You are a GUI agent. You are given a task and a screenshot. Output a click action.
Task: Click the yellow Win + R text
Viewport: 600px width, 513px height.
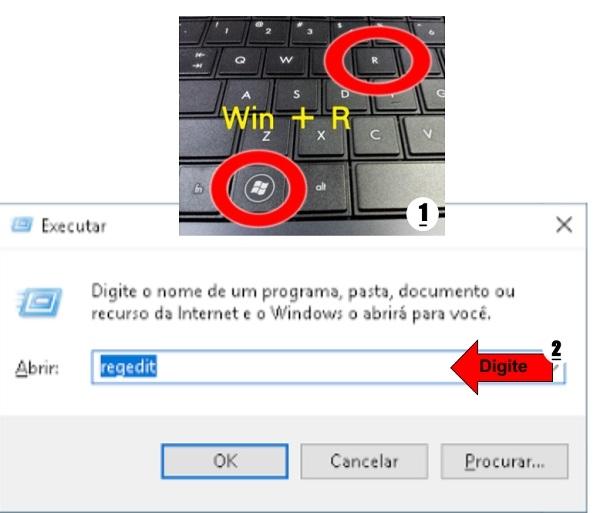pyautogui.click(x=286, y=118)
